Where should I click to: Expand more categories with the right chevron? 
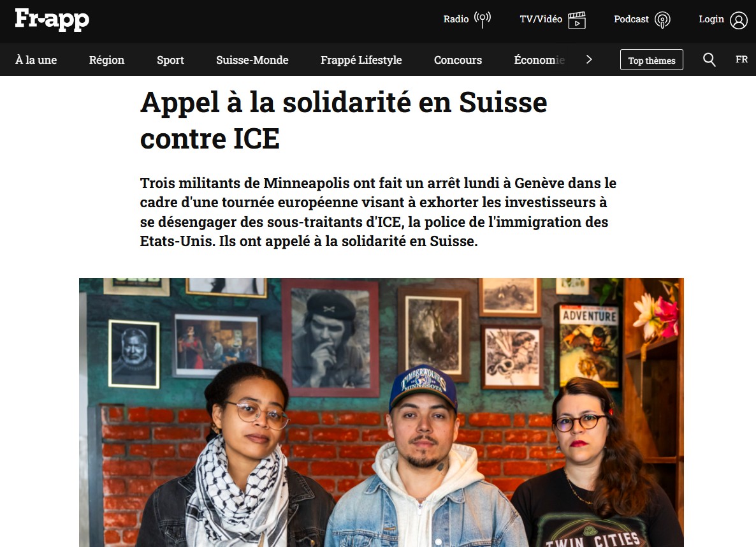click(x=589, y=59)
